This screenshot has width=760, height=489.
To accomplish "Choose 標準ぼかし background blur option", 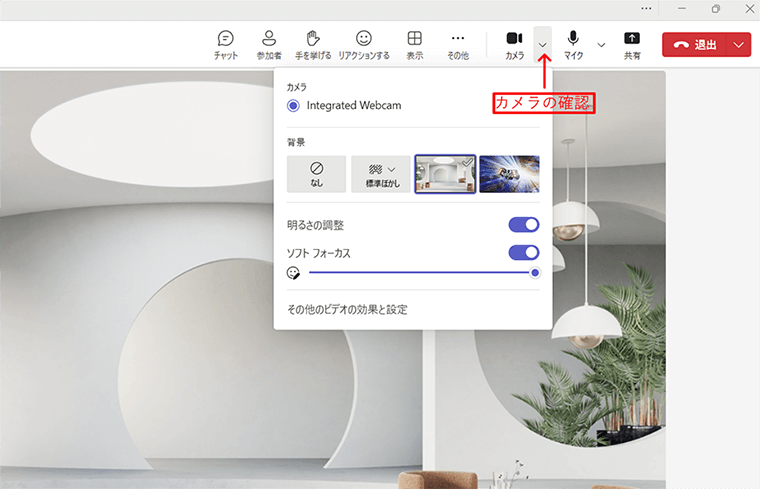I will [381, 174].
